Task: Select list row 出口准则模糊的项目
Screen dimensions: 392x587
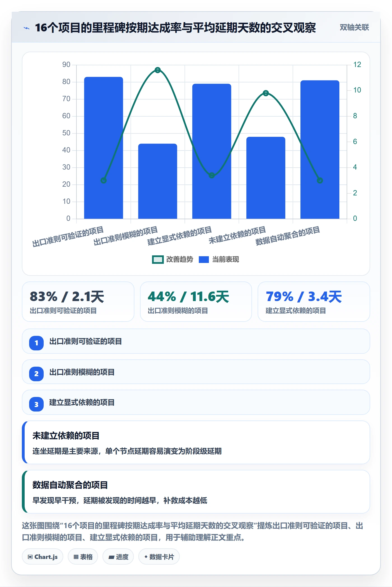Action: 196,372
